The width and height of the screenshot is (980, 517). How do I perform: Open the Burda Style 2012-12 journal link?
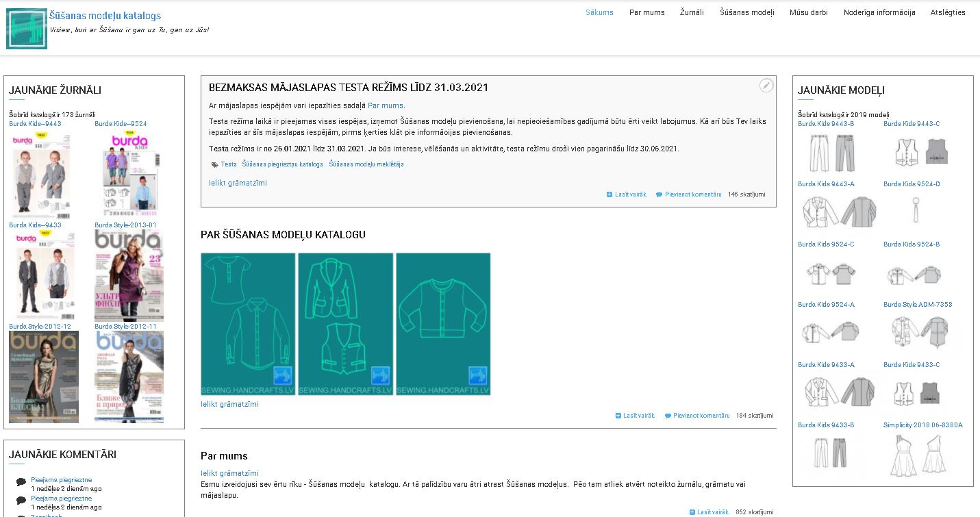40,327
